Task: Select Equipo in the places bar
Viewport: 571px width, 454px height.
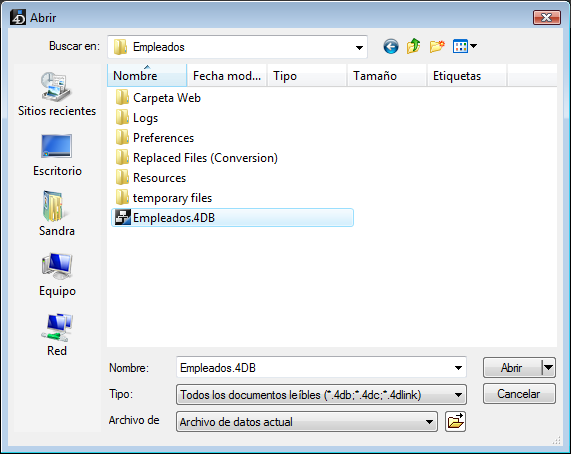Action: (x=57, y=275)
